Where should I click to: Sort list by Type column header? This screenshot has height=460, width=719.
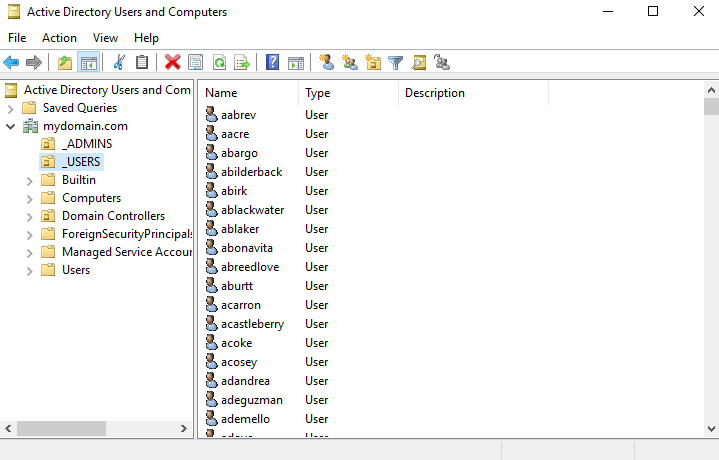[348, 93]
